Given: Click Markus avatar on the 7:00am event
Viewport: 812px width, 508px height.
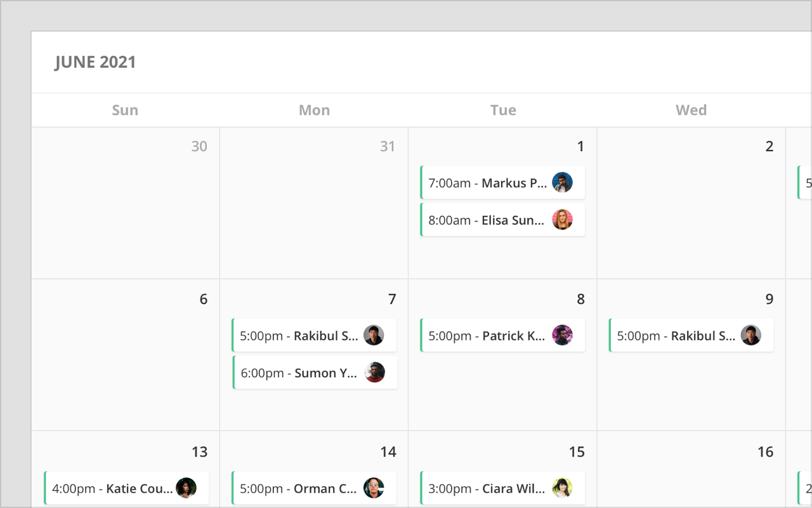Looking at the screenshot, I should click(562, 183).
